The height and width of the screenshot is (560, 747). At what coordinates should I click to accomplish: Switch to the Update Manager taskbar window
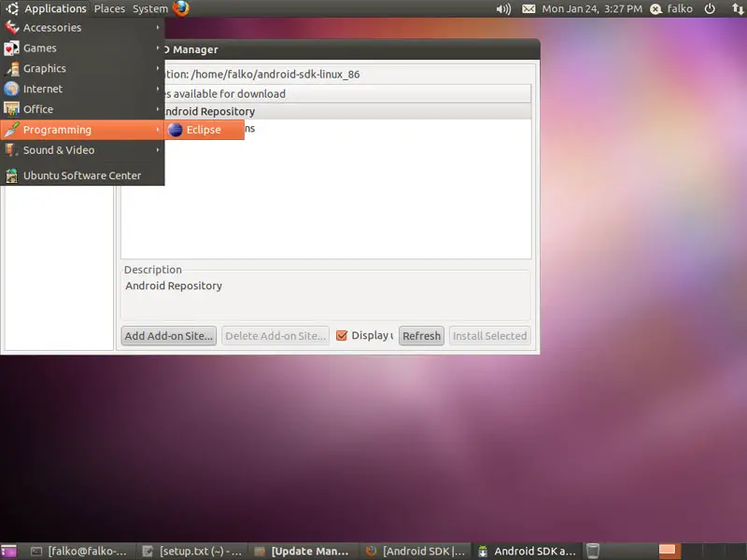point(302,551)
